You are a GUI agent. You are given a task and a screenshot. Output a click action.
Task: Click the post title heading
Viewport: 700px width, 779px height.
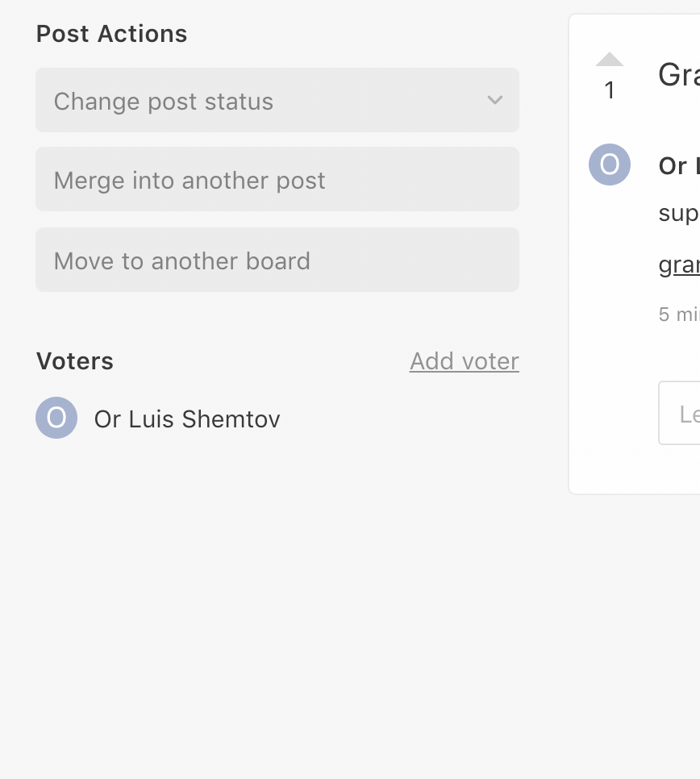click(x=679, y=74)
